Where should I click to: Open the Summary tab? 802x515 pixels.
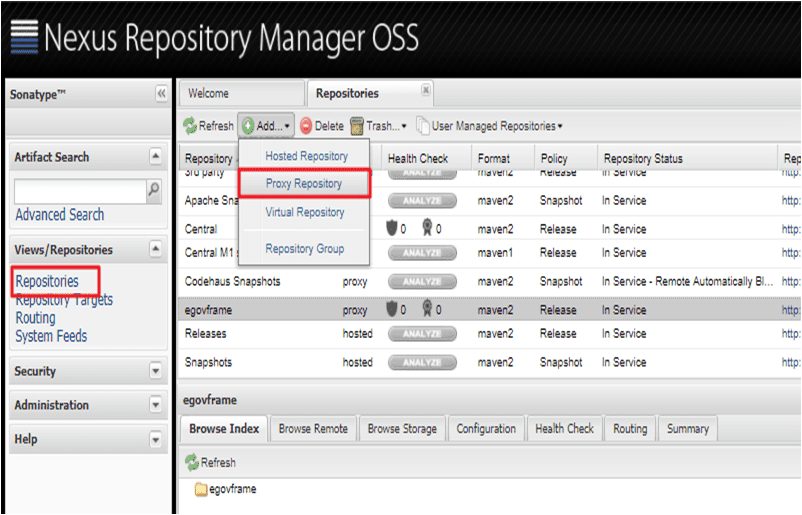pyautogui.click(x=687, y=429)
